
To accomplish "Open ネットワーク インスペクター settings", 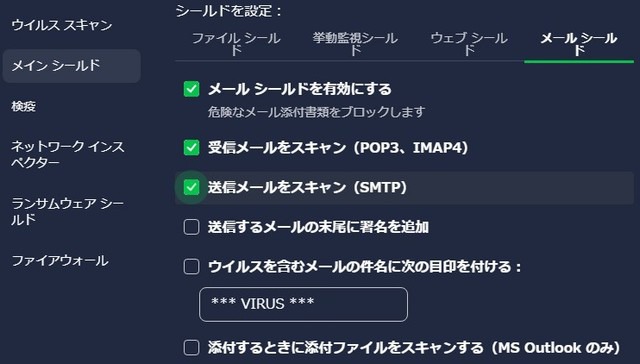I will point(68,154).
